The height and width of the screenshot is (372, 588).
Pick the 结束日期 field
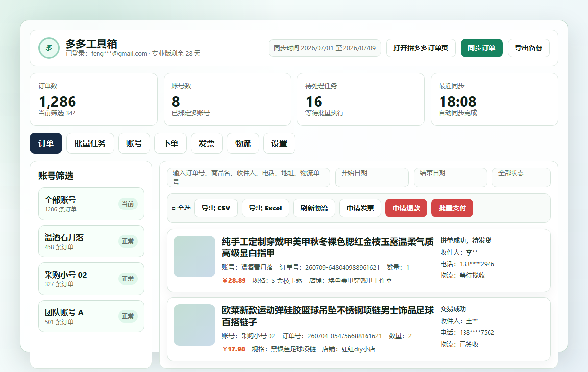[450, 178]
